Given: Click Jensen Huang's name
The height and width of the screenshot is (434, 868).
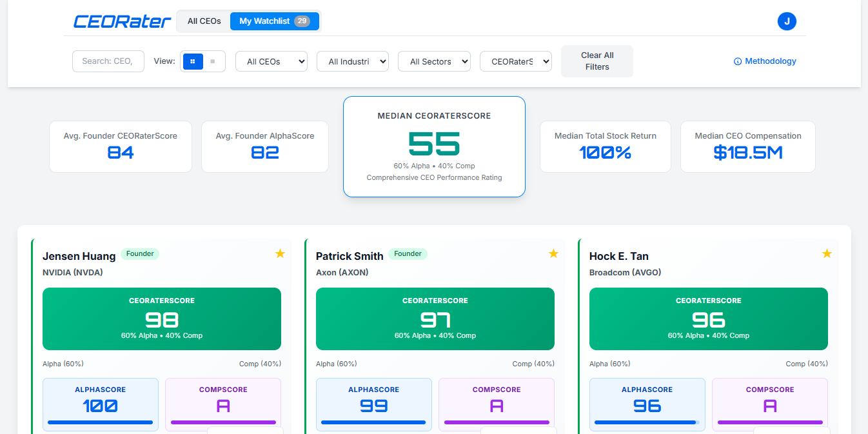Looking at the screenshot, I should click(79, 256).
